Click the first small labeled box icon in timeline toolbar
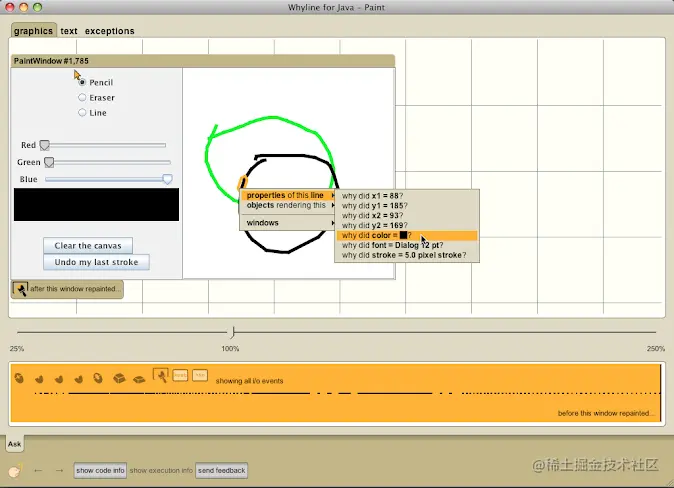The image size is (674, 488). point(180,375)
